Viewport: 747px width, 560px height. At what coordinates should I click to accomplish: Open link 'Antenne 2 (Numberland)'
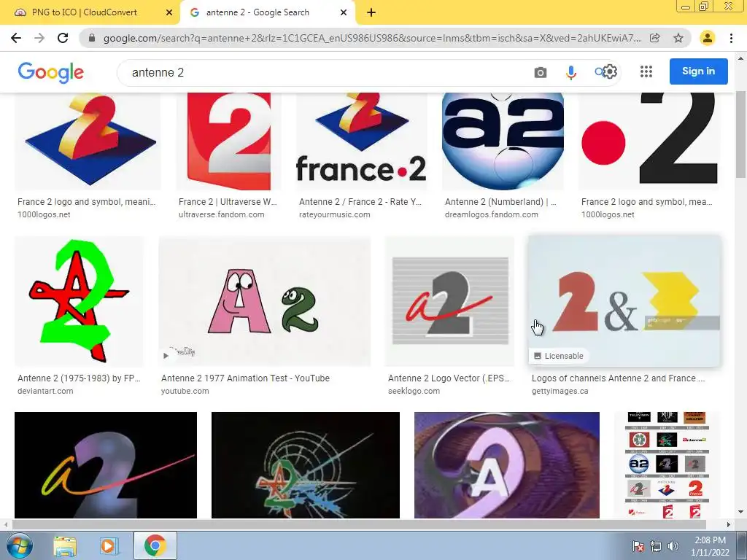click(x=500, y=202)
